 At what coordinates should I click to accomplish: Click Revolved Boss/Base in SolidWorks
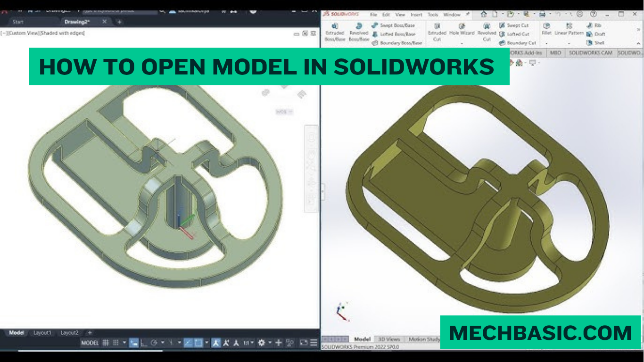point(359,33)
